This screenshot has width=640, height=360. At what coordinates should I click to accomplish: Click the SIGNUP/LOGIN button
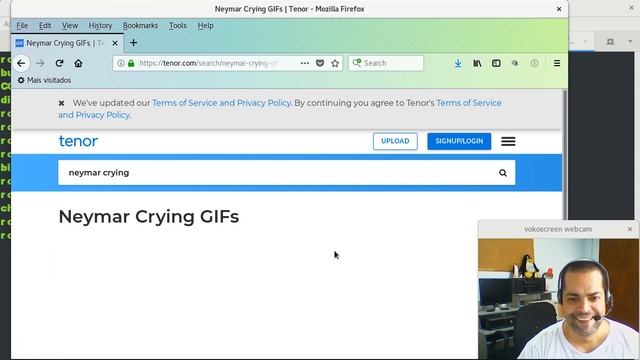[459, 141]
